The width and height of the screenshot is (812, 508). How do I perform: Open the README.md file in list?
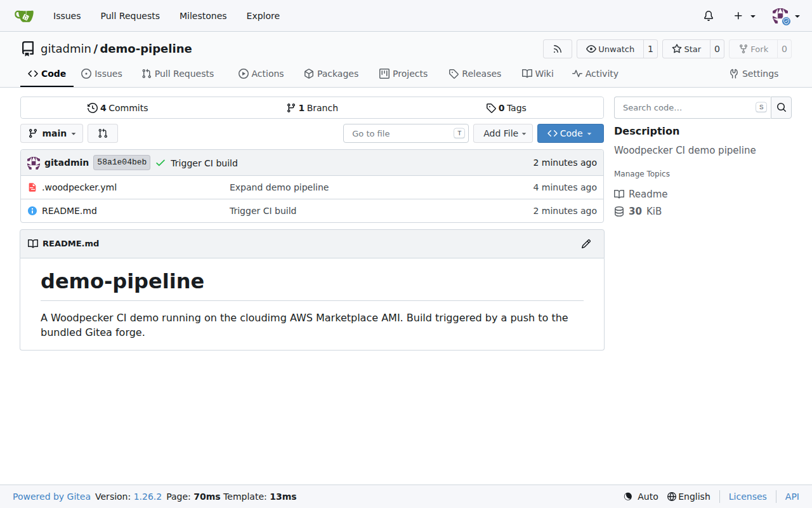pos(69,211)
